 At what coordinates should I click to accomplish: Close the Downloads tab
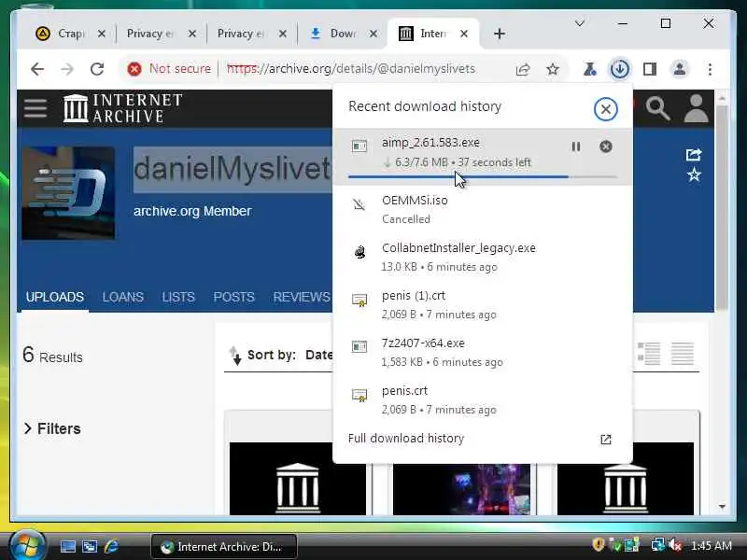click(373, 34)
